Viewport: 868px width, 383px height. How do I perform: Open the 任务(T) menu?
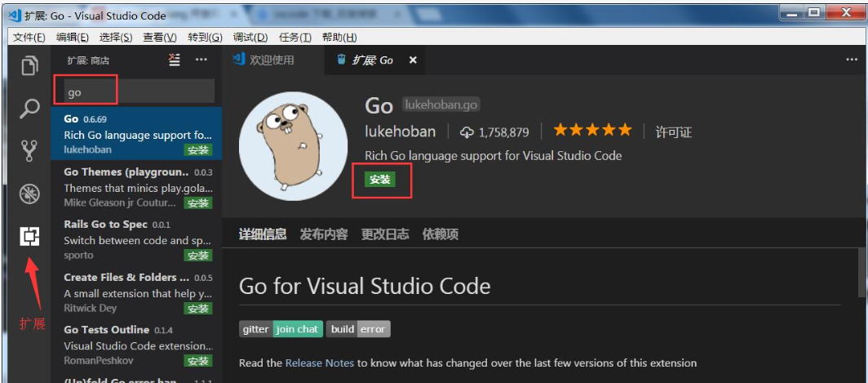(x=295, y=37)
